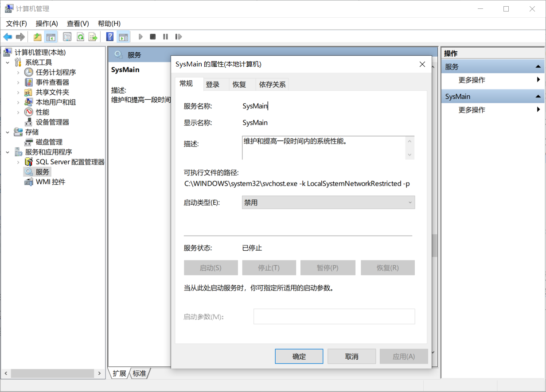Viewport: 546px width, 392px height.
Task: Click the Up one level folder icon
Action: pyautogui.click(x=38, y=37)
